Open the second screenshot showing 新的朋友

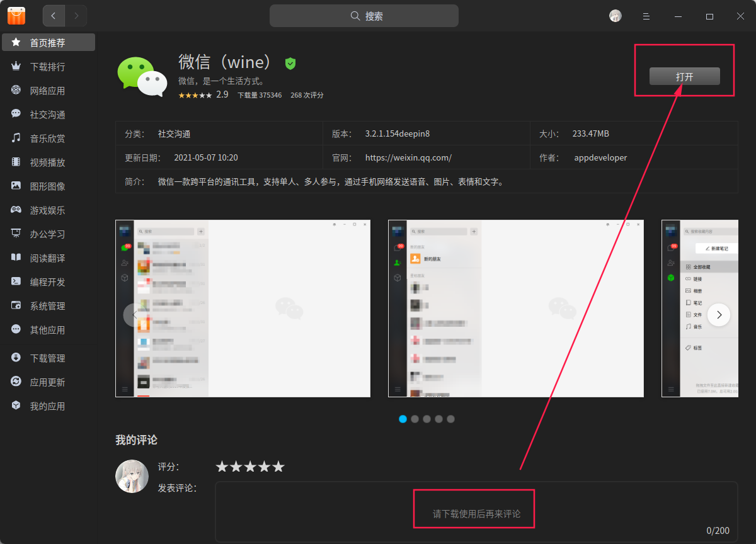pyautogui.click(x=516, y=309)
